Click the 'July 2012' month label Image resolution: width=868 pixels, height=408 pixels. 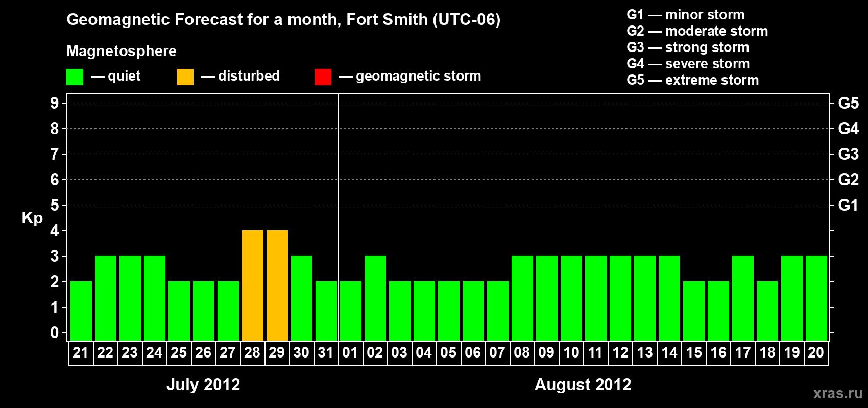[203, 385]
